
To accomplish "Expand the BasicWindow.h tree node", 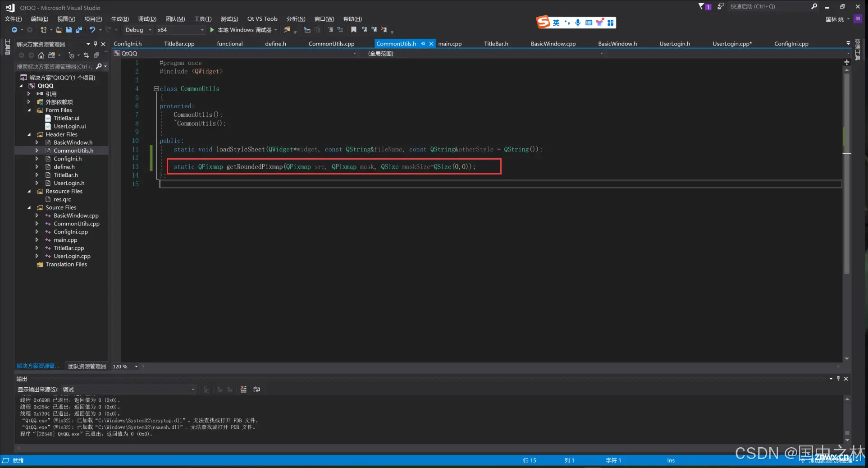I will [37, 142].
